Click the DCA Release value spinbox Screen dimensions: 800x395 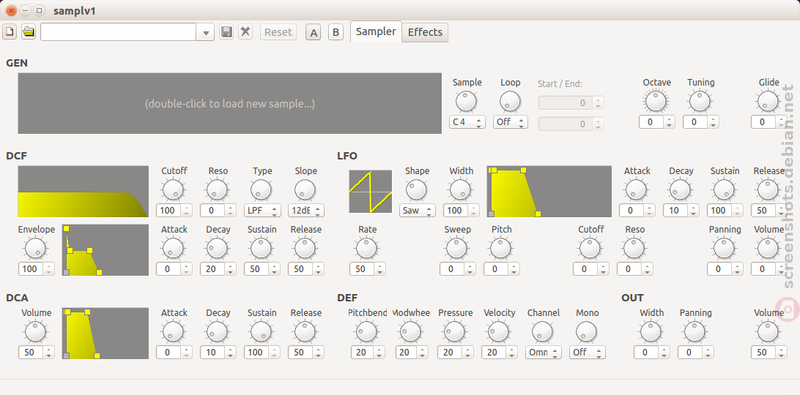306,352
